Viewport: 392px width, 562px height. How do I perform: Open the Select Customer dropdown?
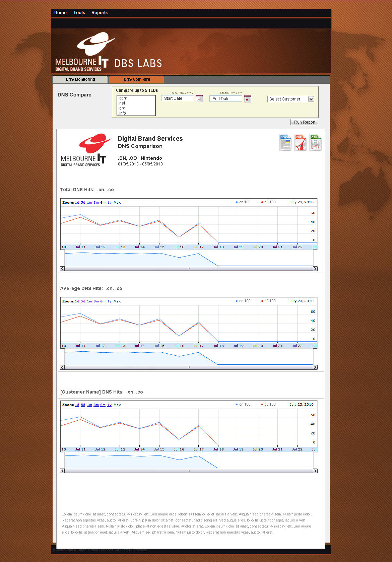(x=290, y=99)
